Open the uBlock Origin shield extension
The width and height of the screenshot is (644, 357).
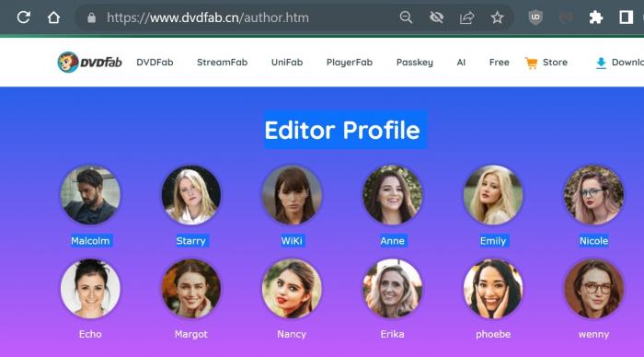(535, 17)
